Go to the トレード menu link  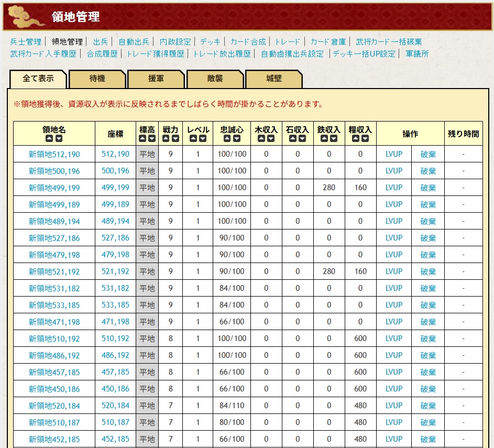click(287, 41)
